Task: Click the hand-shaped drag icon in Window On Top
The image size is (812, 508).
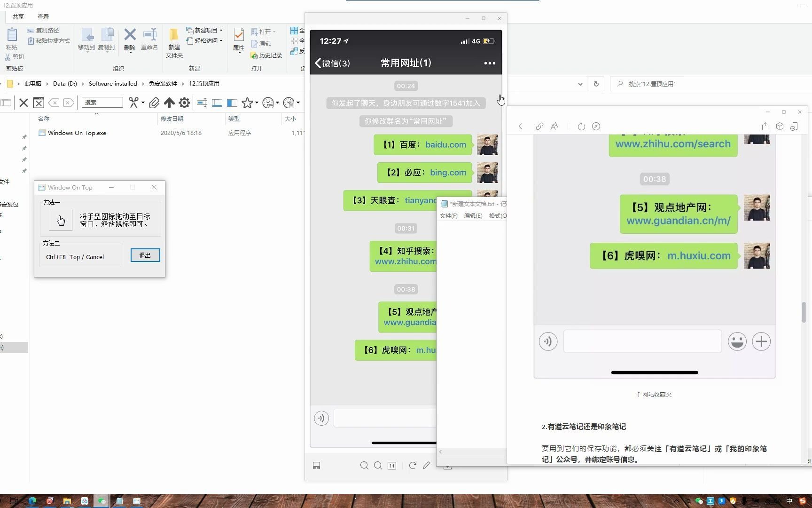Action: [x=61, y=220]
